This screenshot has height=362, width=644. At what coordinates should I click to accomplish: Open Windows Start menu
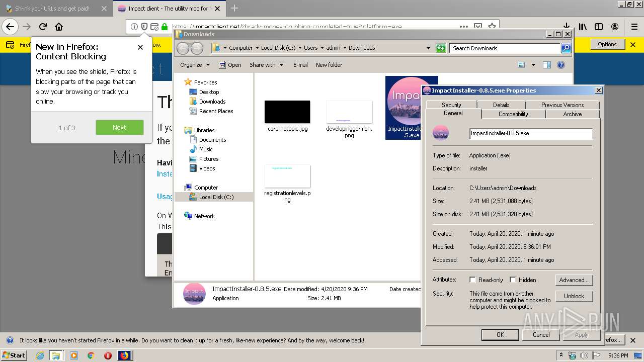[x=14, y=355]
